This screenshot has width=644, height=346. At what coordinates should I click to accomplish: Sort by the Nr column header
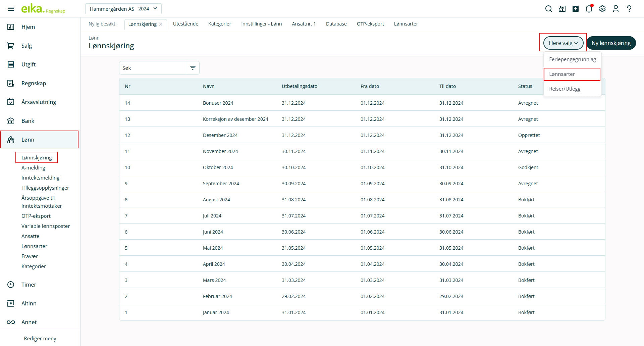127,86
